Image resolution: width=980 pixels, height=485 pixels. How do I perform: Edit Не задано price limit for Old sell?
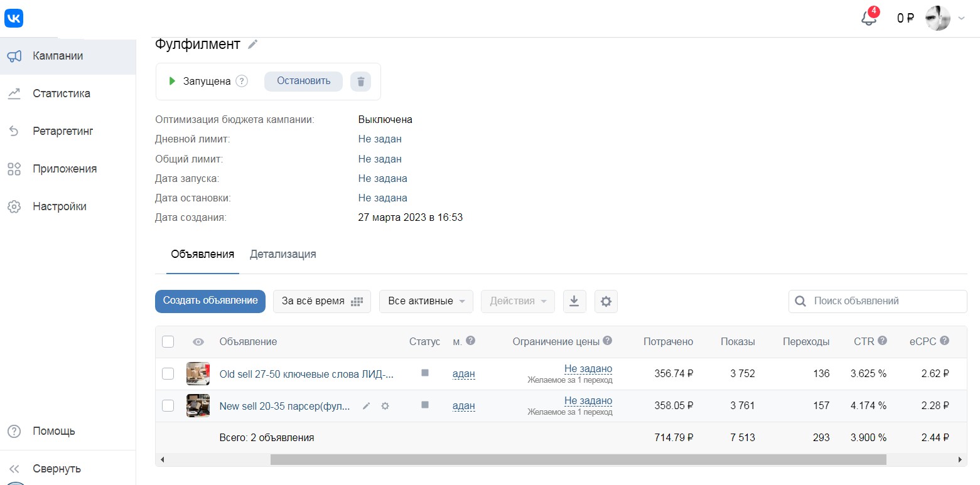pos(588,369)
